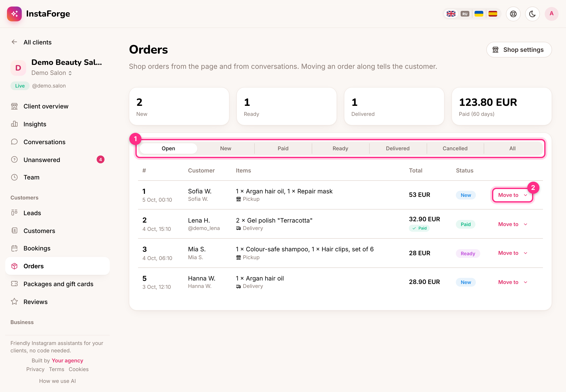The width and height of the screenshot is (566, 392).
Task: Open Move to dropdown for Mia S.
Action: 512,253
